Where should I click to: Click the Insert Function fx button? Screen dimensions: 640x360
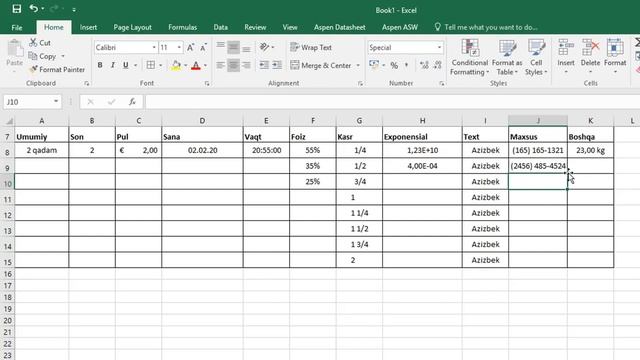coord(132,102)
